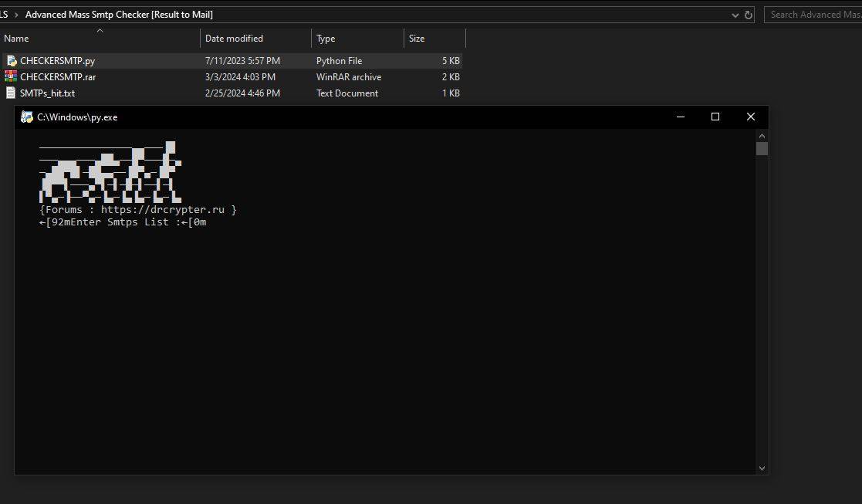
Task: Click the Python File type cell
Action: [340, 61]
